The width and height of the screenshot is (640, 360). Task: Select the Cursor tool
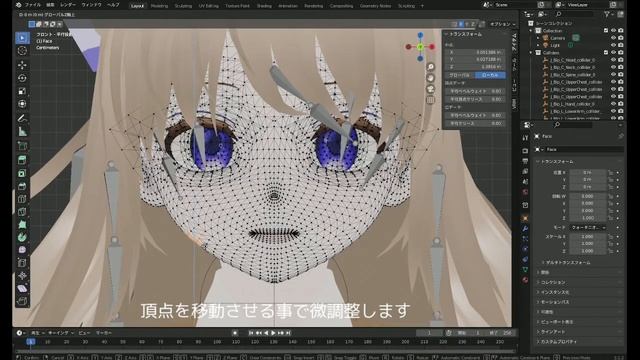[x=22, y=51]
